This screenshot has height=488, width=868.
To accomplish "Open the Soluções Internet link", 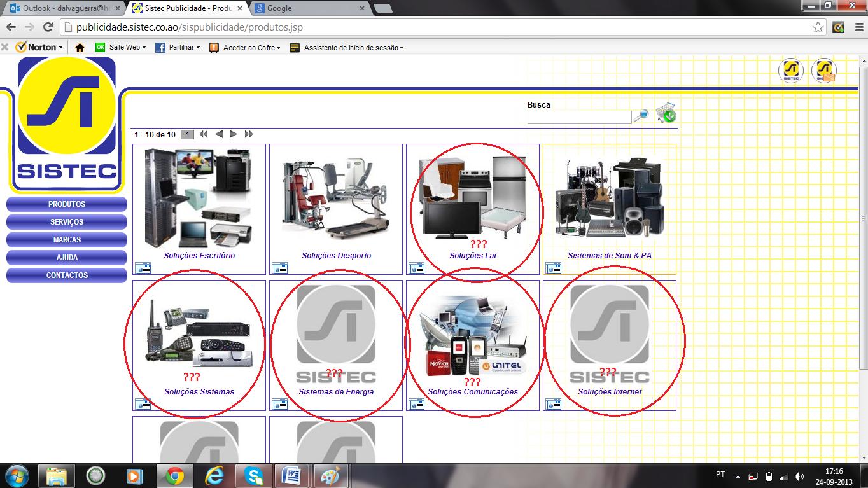I will [x=610, y=392].
